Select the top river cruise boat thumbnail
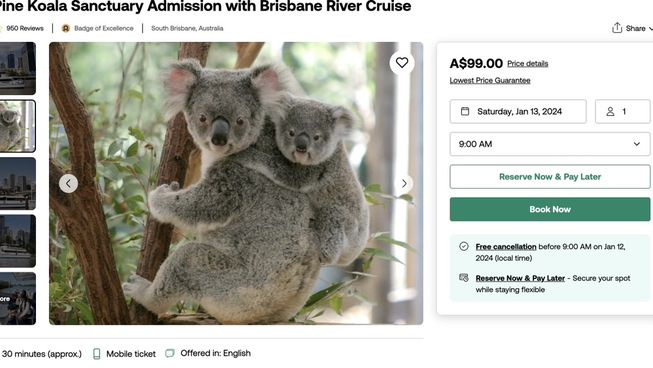Image resolution: width=653 pixels, height=368 pixels. click(x=17, y=68)
